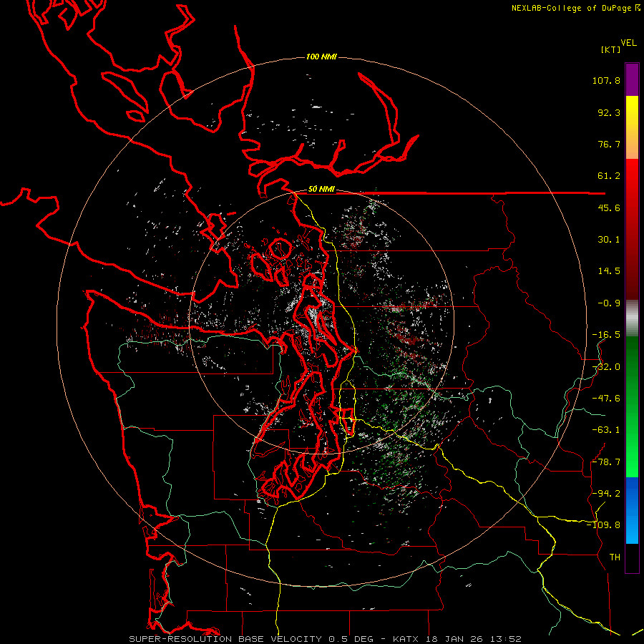Click the -0.9 velocity scale value
This screenshot has width=644, height=644.
click(609, 303)
